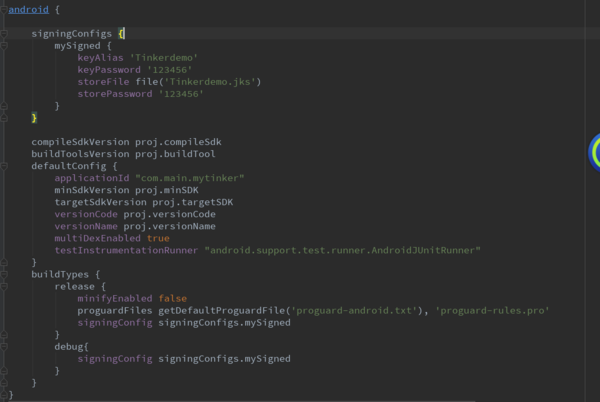600x402 pixels.
Task: Click compileSdkVersion keyword
Action: pyautogui.click(x=80, y=142)
